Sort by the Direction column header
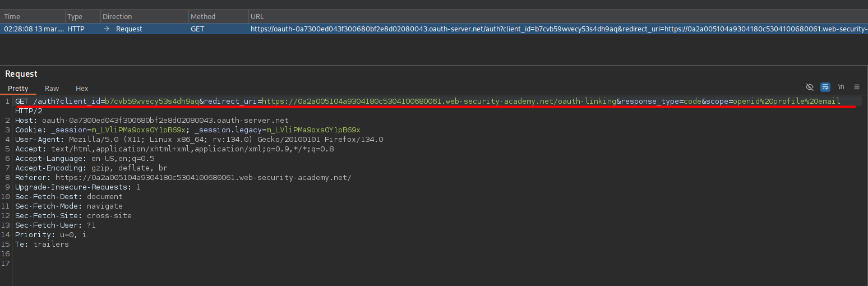Screen dimensions: 868x286 [x=117, y=17]
